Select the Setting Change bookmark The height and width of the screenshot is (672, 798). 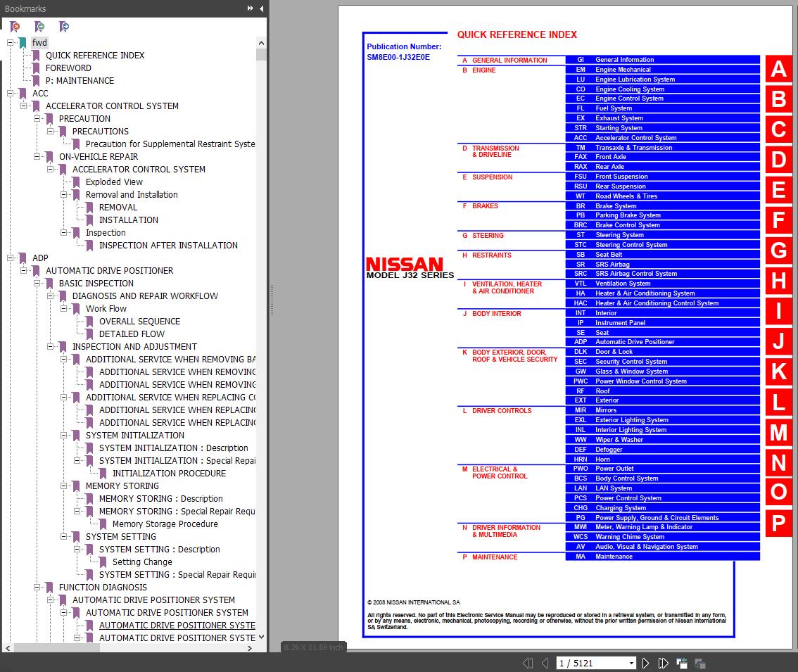(142, 562)
